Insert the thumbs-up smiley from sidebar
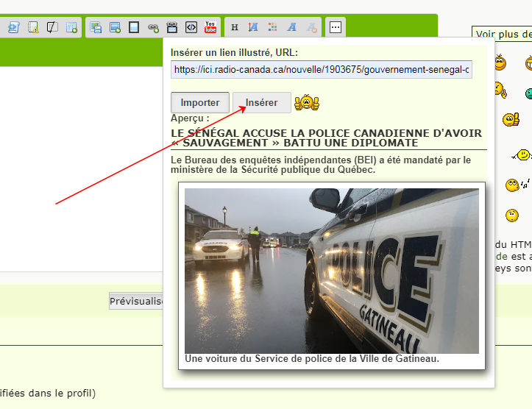Image resolution: width=532 pixels, height=409 pixels. point(511,120)
